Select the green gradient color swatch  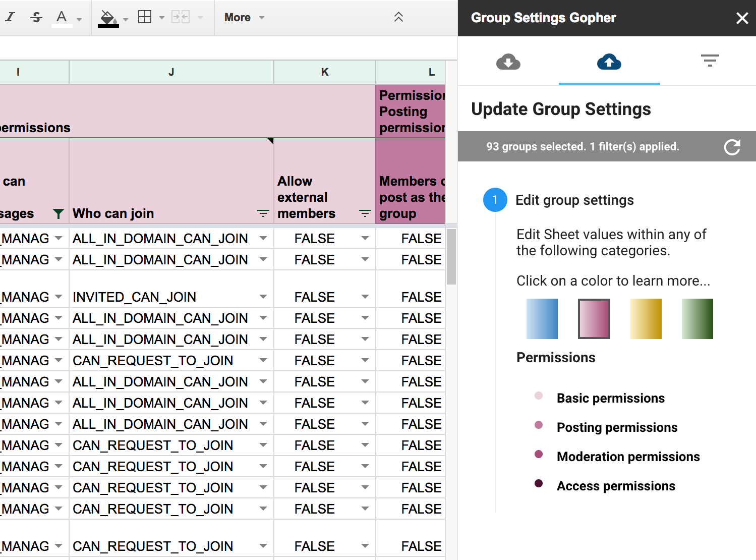(x=697, y=319)
